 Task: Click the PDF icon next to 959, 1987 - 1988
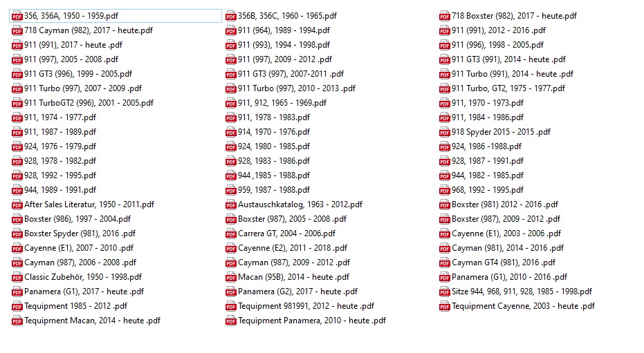coord(231,190)
